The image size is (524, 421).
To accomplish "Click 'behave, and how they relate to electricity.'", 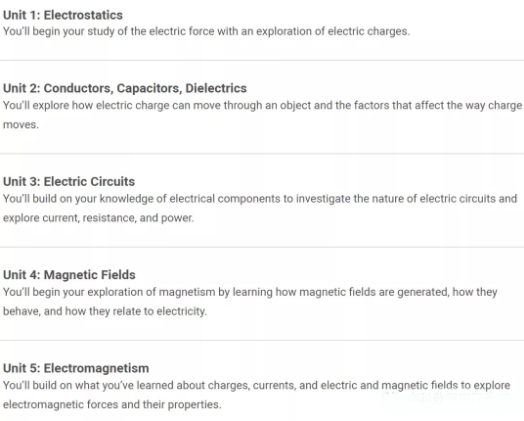I will tap(105, 311).
